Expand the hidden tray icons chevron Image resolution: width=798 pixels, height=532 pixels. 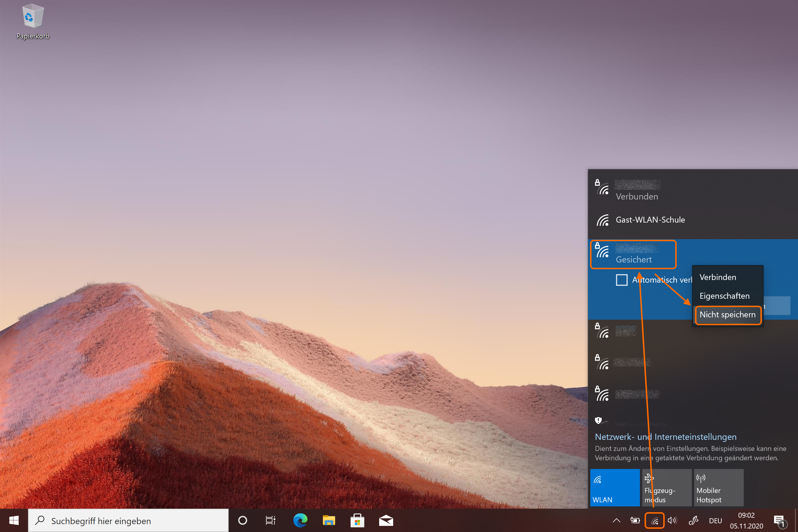click(617, 520)
